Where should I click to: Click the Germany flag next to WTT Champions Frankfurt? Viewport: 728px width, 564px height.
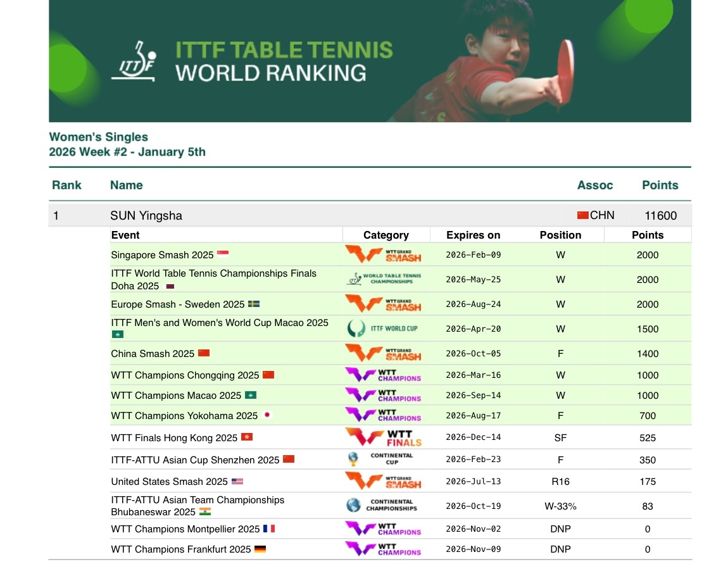tap(260, 549)
